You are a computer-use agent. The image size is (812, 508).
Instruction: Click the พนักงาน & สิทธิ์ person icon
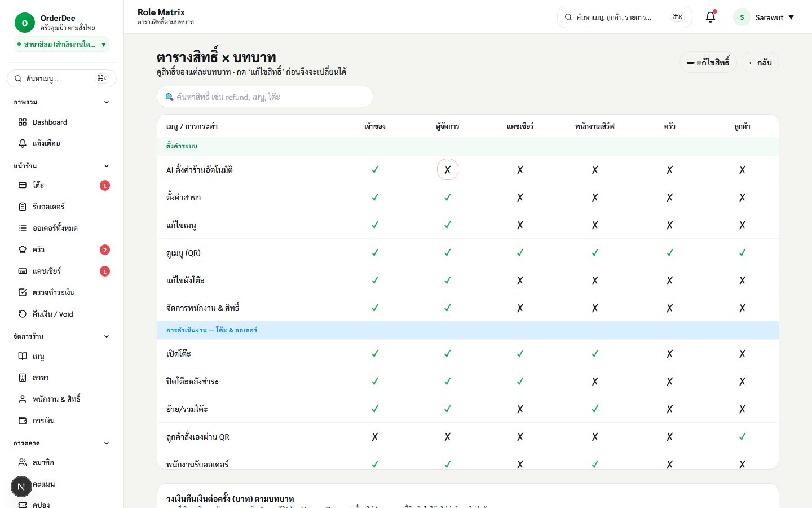tap(23, 399)
